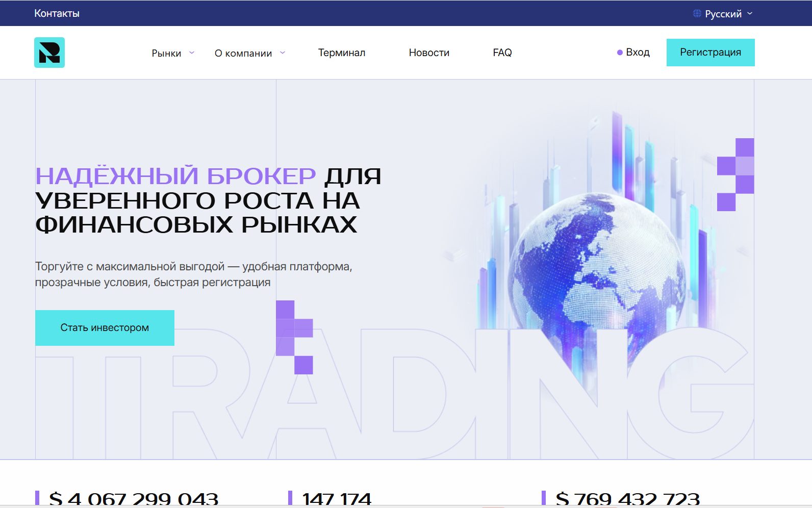812x508 pixels.
Task: Open the Русский language selector
Action: [723, 14]
